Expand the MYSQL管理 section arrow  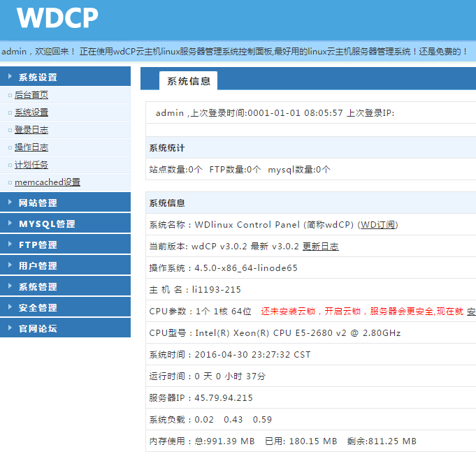point(10,224)
